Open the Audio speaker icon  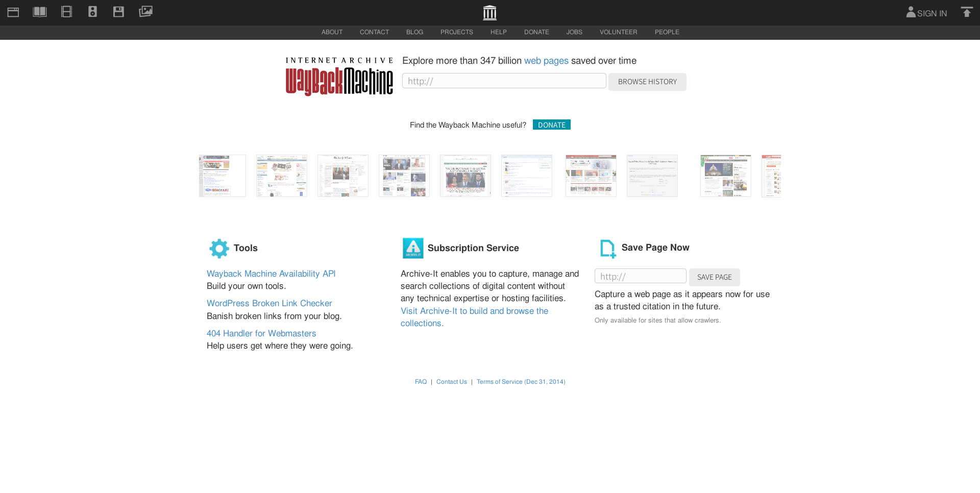[x=92, y=12]
